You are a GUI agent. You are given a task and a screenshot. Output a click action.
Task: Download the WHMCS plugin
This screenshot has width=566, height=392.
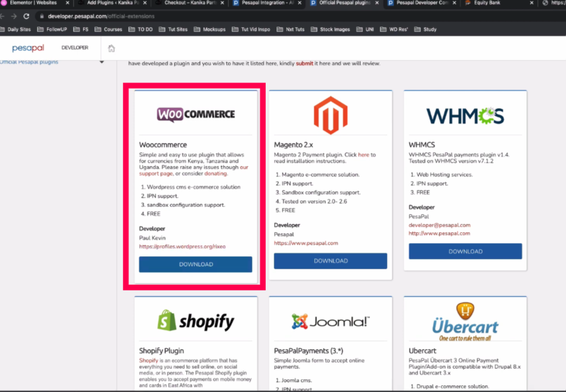(x=465, y=251)
